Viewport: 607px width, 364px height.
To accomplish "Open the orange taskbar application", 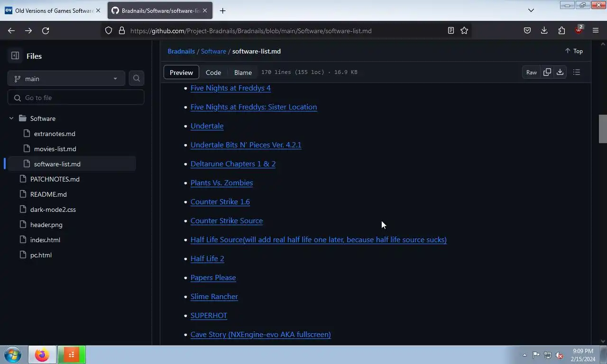I will pos(72,355).
